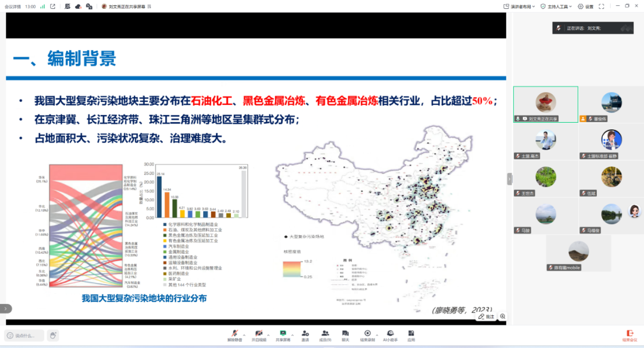
Task: Toggle fullscreen view mode
Action: pyautogui.click(x=601, y=6)
